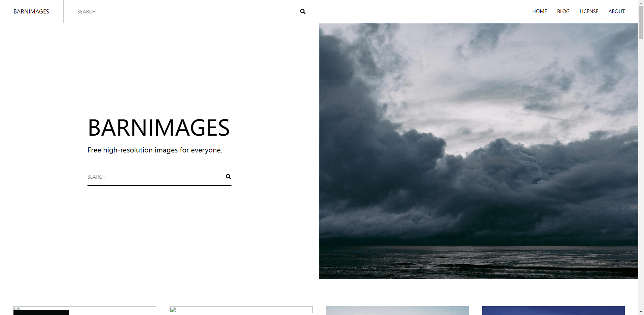Navigate to the ABOUT page
Viewport: 644px width, 315px height.
click(616, 11)
